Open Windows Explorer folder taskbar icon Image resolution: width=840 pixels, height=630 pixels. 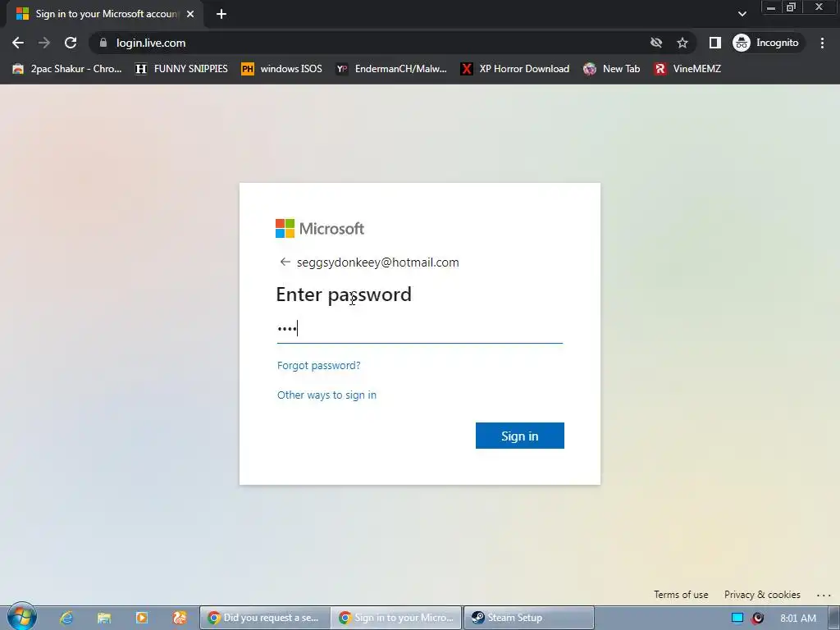point(104,618)
